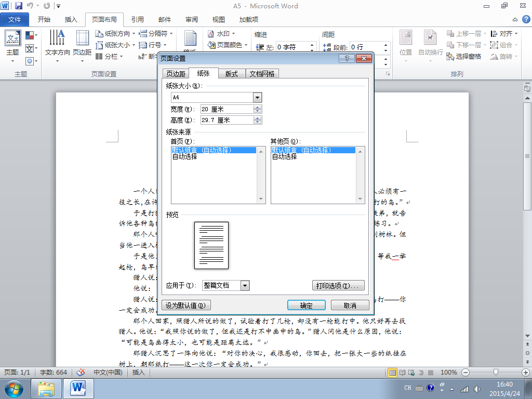
Task: Open Customize Quick Access Toolbar dropdown
Action: click(x=58, y=6)
